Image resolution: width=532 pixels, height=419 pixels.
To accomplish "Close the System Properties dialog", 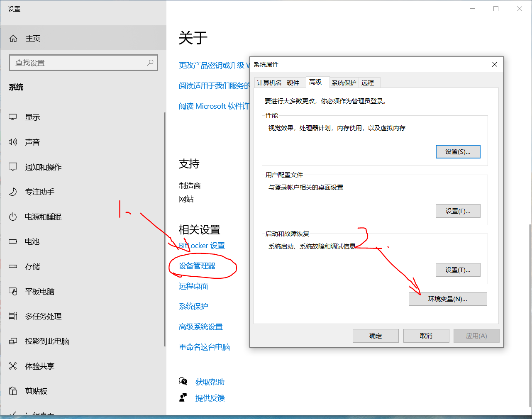I will click(x=494, y=64).
